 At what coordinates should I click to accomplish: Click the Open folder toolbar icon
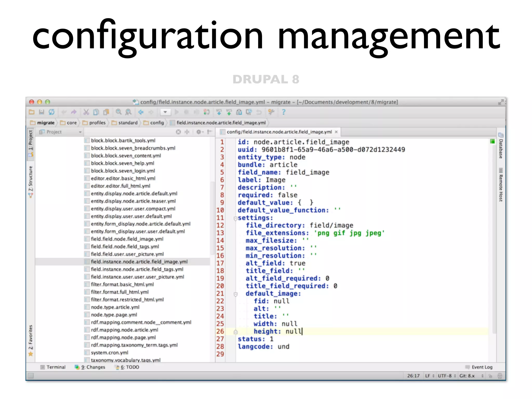(x=31, y=112)
